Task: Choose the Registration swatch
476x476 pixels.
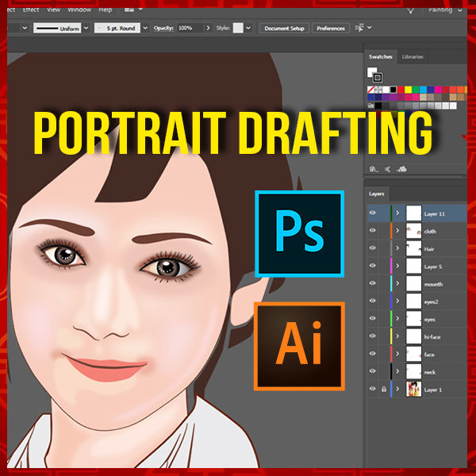Action: [378, 90]
